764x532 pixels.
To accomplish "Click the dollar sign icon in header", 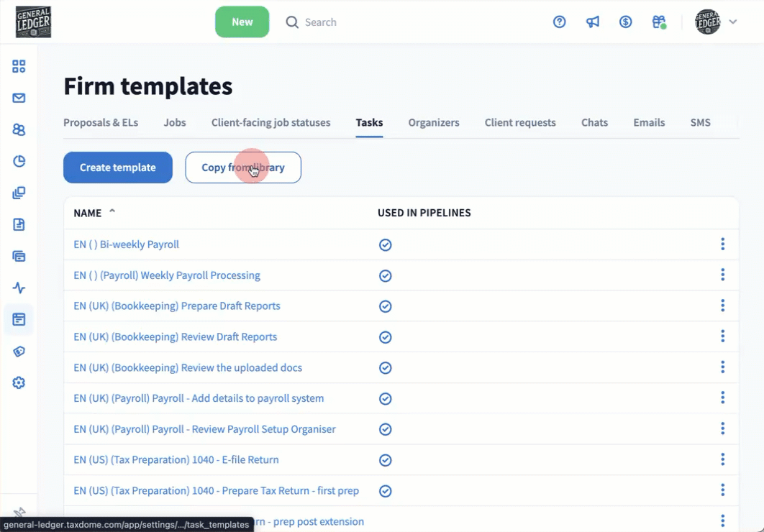I will [626, 22].
